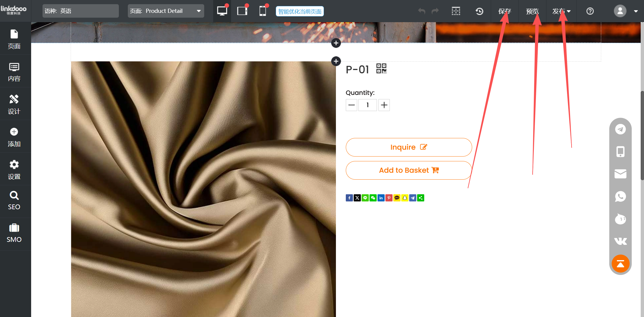Viewport: 644px width, 317px height.
Task: Open the history clock icon
Action: (x=479, y=11)
